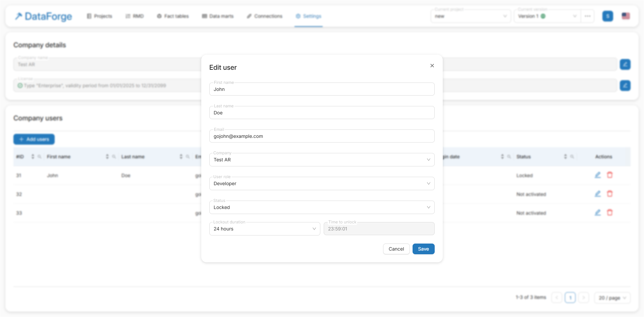This screenshot has width=644, height=317.
Task: Open the User role dropdown
Action: point(322,183)
